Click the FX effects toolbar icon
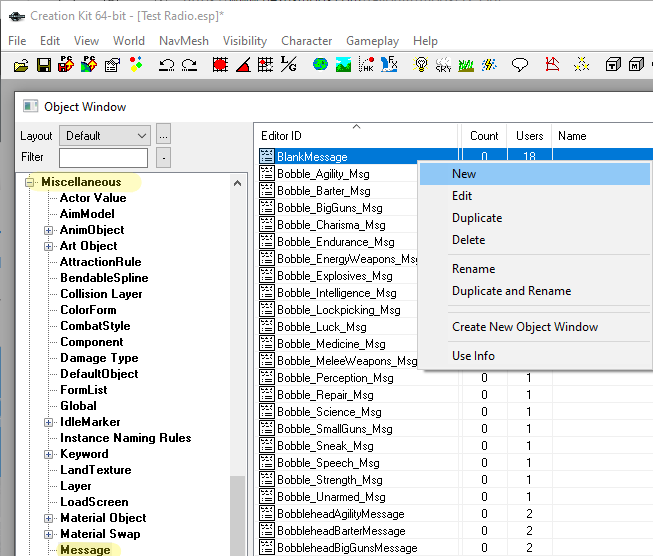 click(389, 64)
